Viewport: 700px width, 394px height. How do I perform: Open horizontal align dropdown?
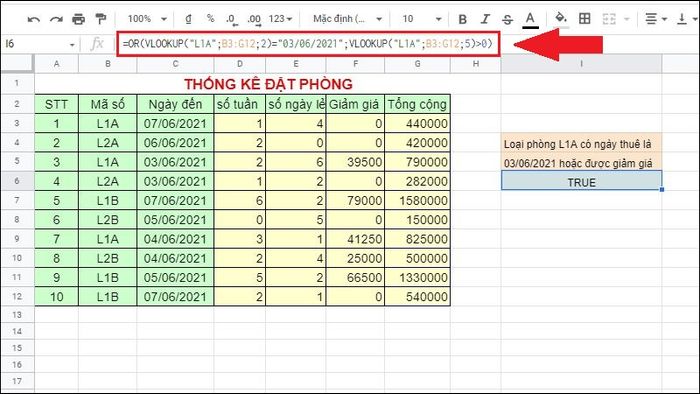click(655, 19)
